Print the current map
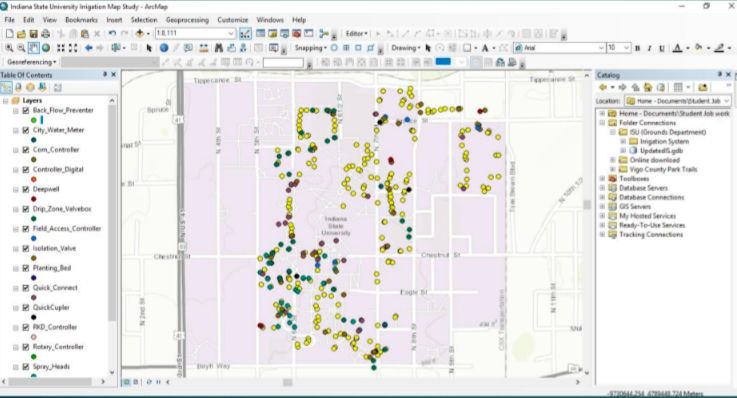 click(46, 34)
